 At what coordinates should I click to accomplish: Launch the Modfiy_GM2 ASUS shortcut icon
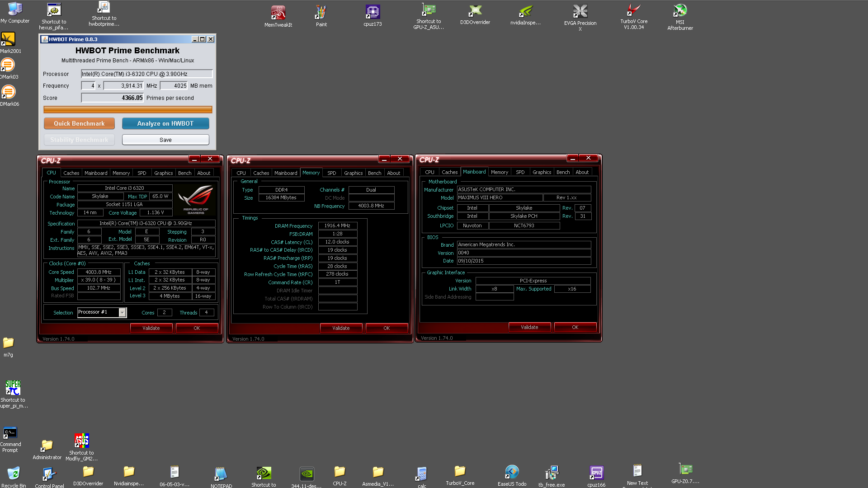pyautogui.click(x=82, y=447)
